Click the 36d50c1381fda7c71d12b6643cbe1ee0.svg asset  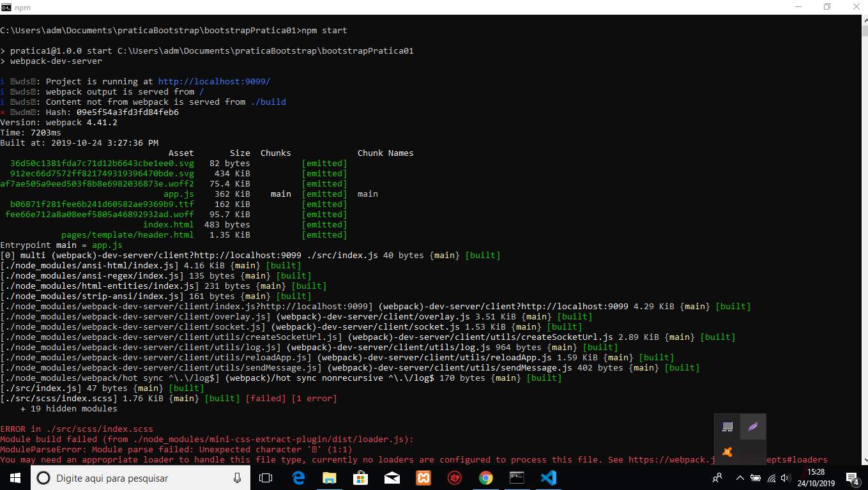[x=102, y=164]
